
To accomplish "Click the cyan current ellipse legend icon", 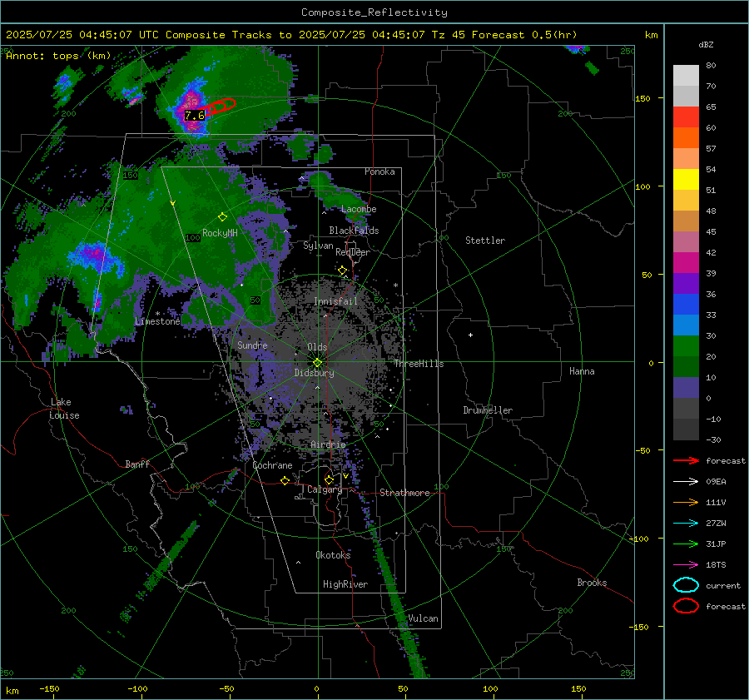I will coord(686,585).
